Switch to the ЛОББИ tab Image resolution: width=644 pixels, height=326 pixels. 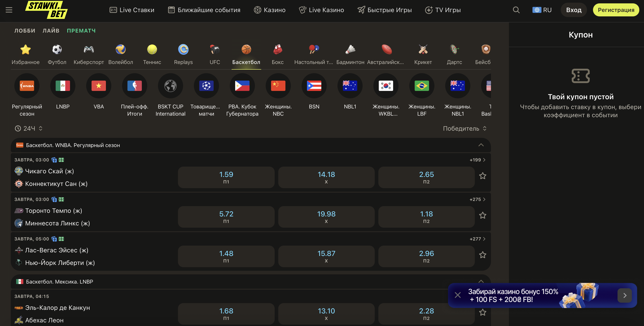coord(25,31)
